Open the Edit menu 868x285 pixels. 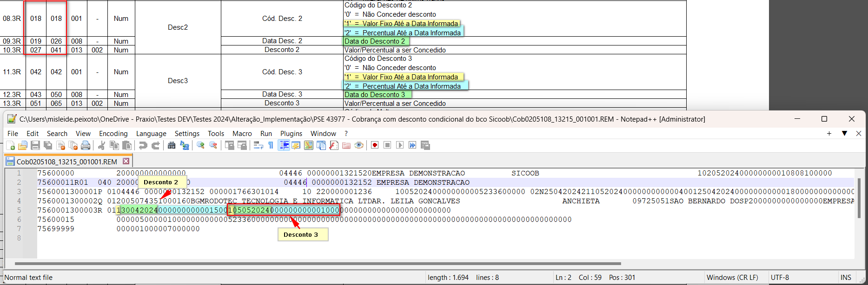click(33, 134)
